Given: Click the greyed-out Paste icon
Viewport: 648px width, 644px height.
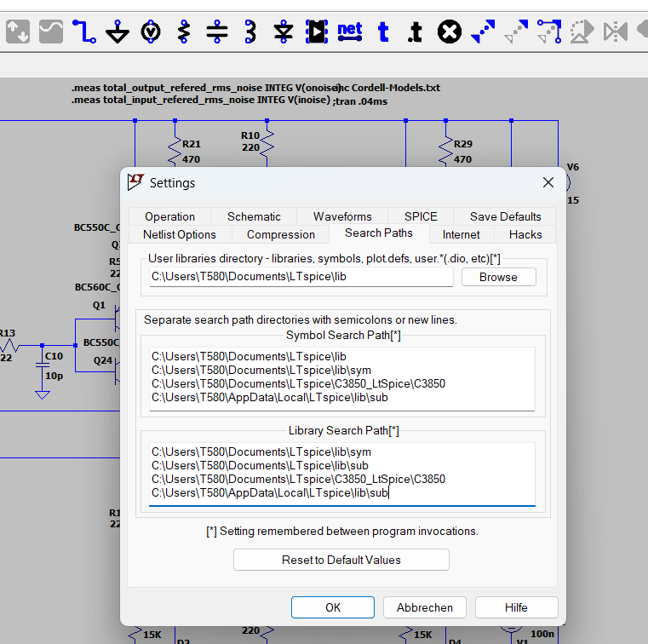Looking at the screenshot, I should pos(516,32).
